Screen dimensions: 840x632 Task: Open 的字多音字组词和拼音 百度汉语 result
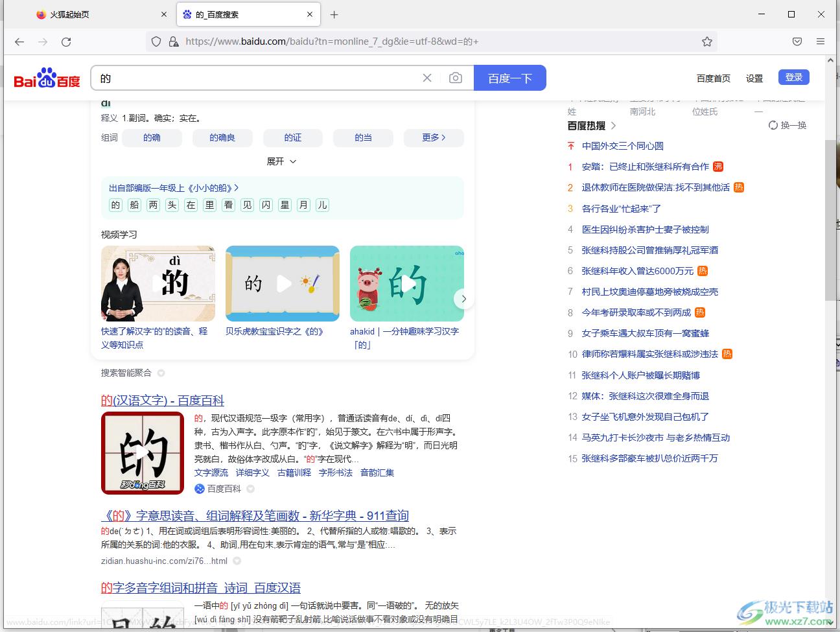[x=201, y=588]
